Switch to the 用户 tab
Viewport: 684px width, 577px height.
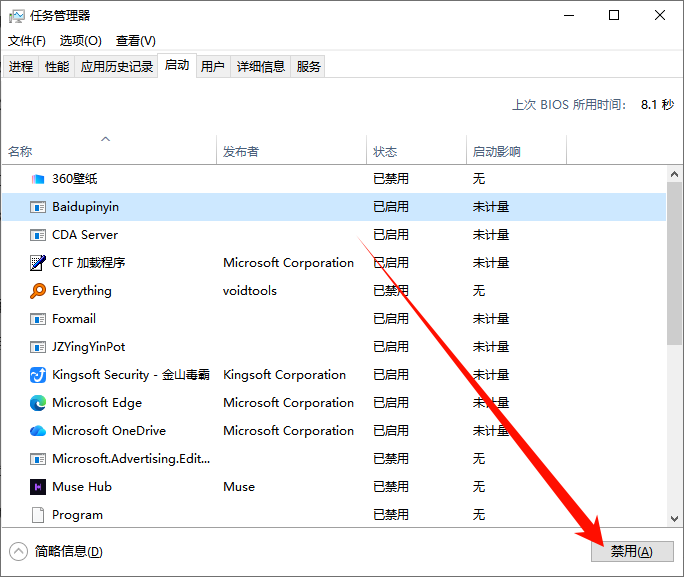(213, 67)
